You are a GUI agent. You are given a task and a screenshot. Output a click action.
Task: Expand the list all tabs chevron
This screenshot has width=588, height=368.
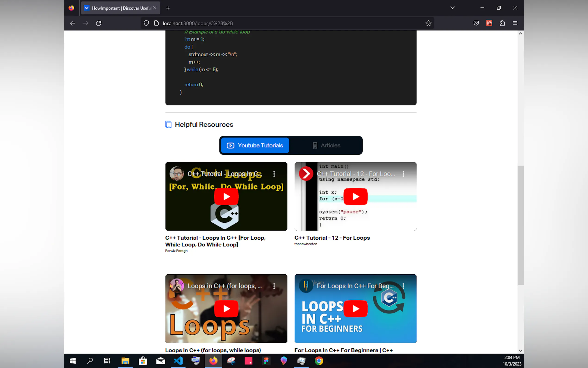[x=452, y=8]
